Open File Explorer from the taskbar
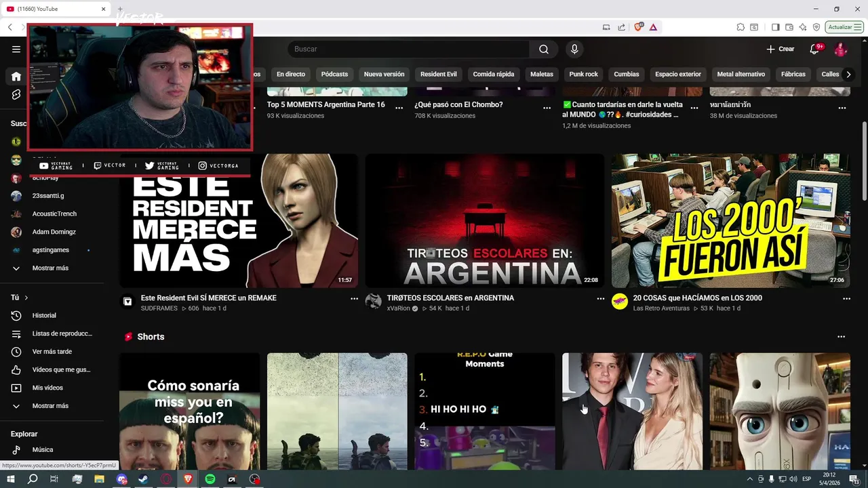 click(x=99, y=479)
